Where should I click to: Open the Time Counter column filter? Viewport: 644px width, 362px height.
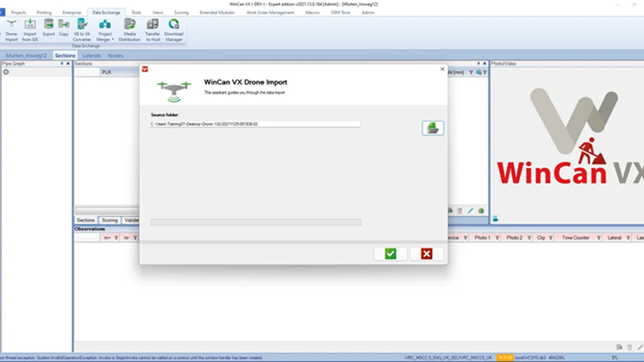[x=599, y=238]
